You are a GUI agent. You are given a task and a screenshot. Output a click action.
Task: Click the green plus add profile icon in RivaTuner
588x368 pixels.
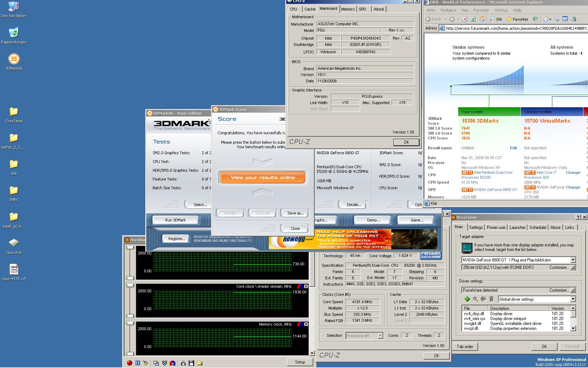467,299
